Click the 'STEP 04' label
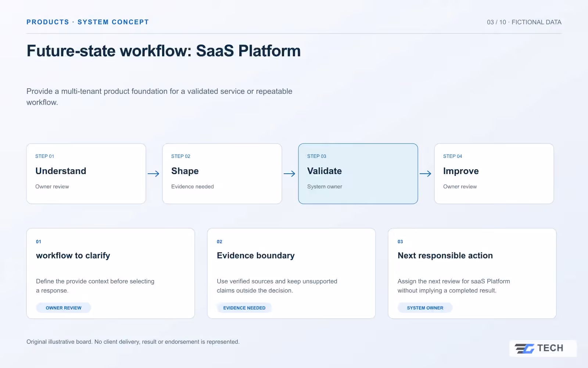This screenshot has width=588, height=368. [453, 156]
